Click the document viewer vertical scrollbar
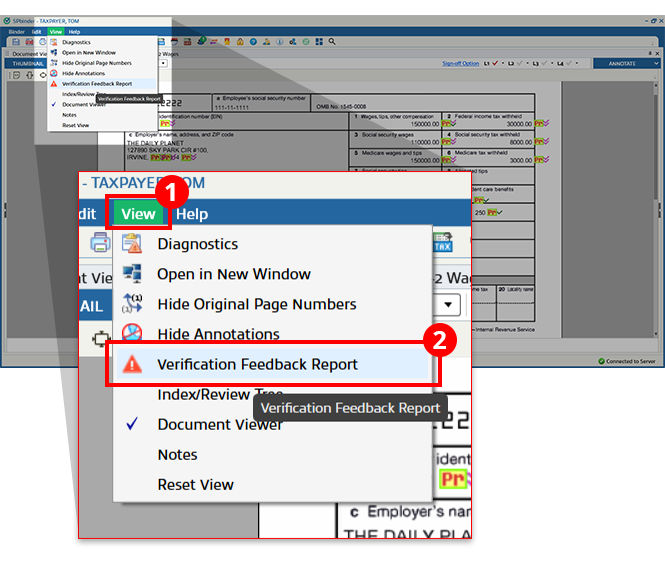This screenshot has width=665, height=566. tap(657, 200)
